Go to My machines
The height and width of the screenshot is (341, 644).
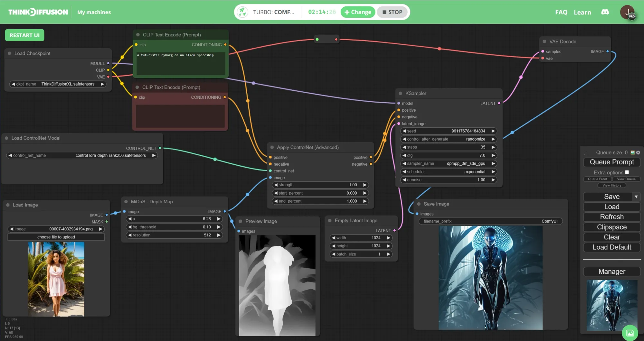point(94,12)
